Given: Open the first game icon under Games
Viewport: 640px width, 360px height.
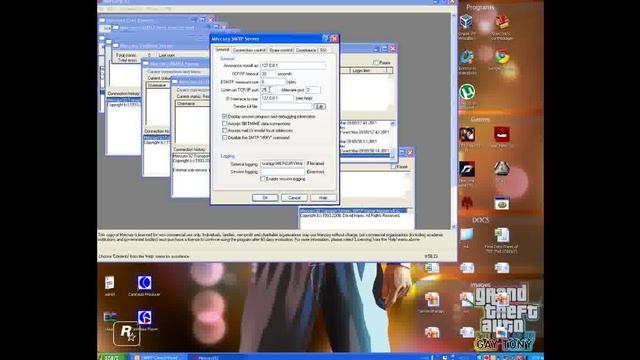Looking at the screenshot, I should (x=467, y=134).
